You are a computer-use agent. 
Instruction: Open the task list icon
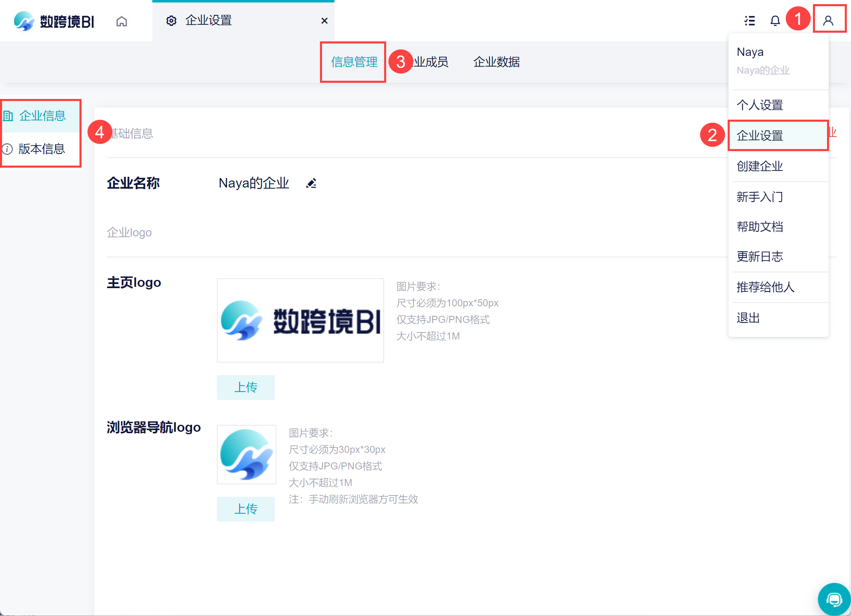click(x=749, y=21)
